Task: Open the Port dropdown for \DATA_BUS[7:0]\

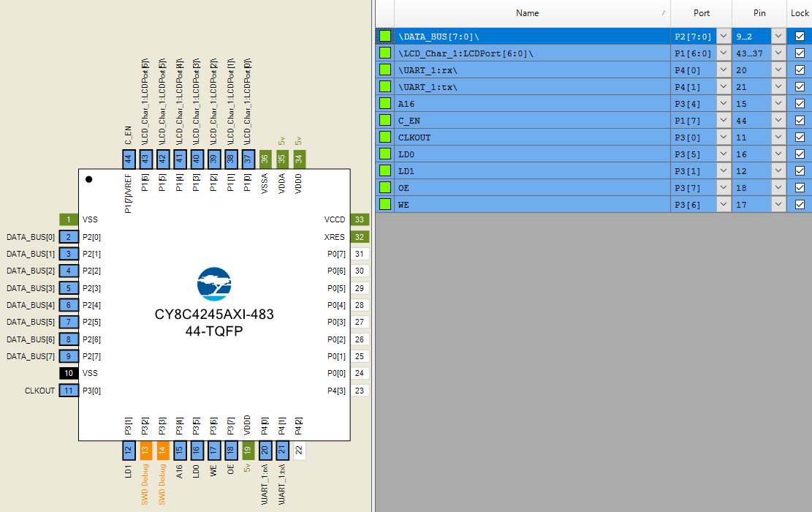Action: [724, 37]
